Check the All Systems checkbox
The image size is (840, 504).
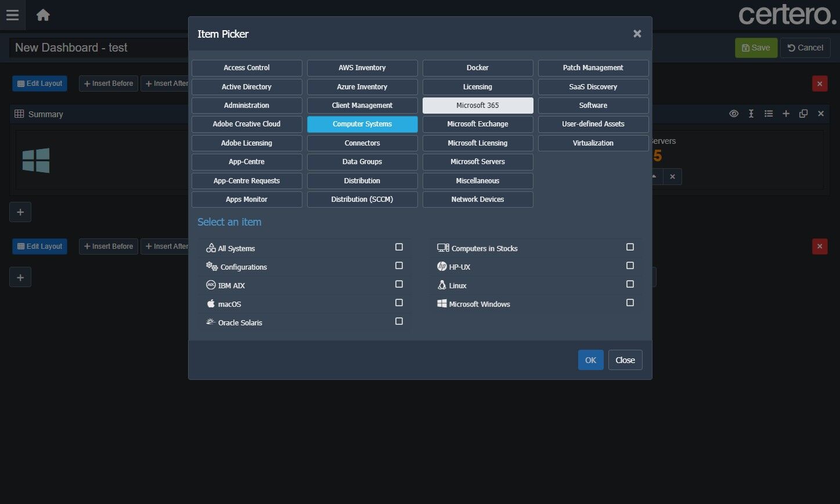click(399, 247)
